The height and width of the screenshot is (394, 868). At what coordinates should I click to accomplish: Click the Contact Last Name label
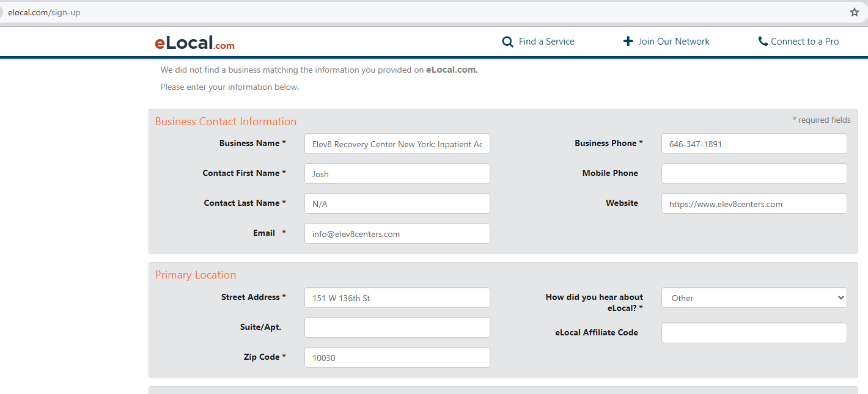coord(245,203)
